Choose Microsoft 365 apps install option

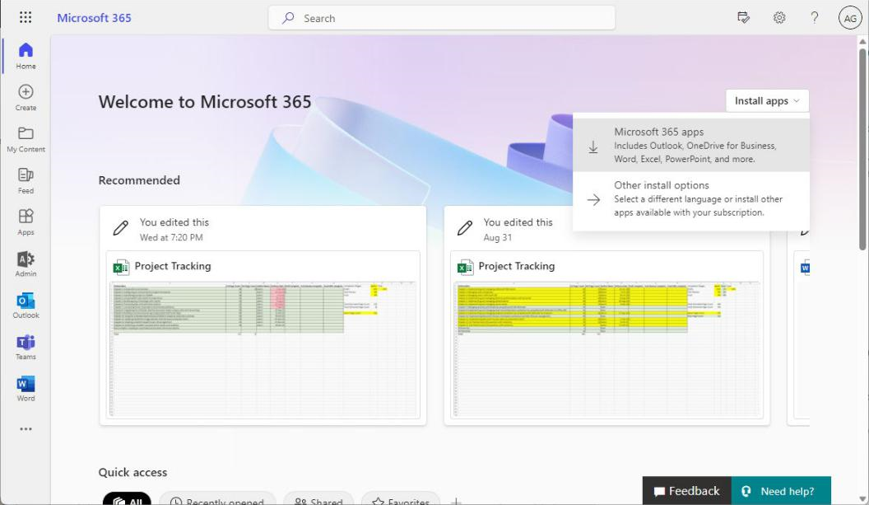click(691, 145)
